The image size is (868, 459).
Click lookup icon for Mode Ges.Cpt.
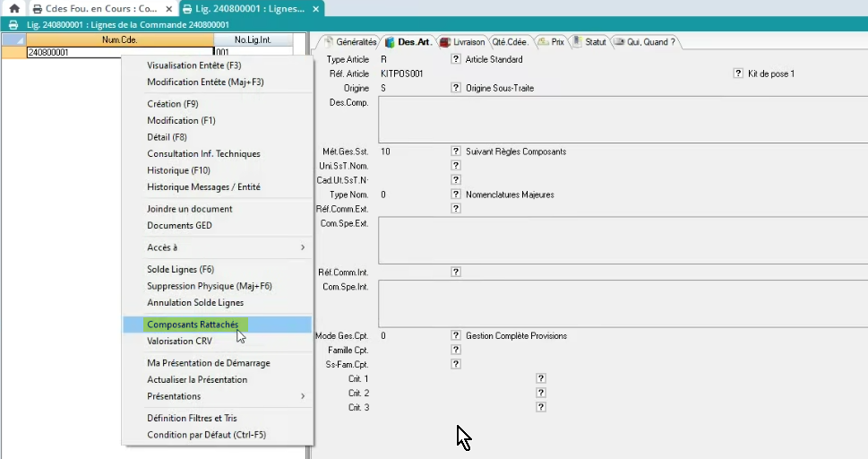456,335
